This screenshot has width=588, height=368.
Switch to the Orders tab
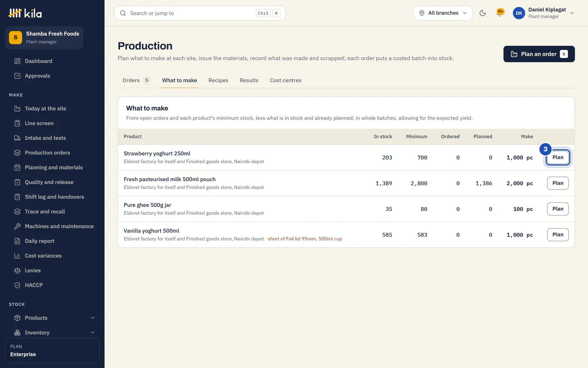(x=136, y=80)
